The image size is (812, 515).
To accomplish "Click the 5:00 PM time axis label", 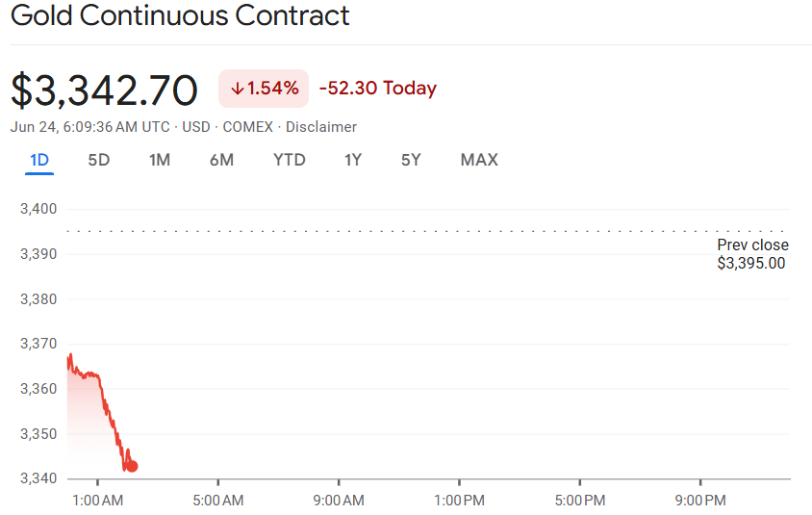I will click(x=580, y=501).
